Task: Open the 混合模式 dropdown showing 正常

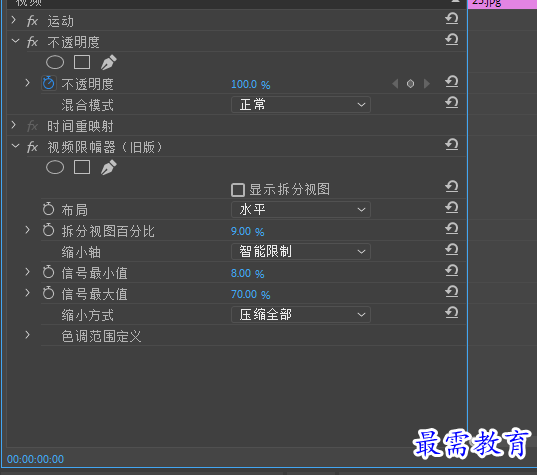Action: coord(301,104)
